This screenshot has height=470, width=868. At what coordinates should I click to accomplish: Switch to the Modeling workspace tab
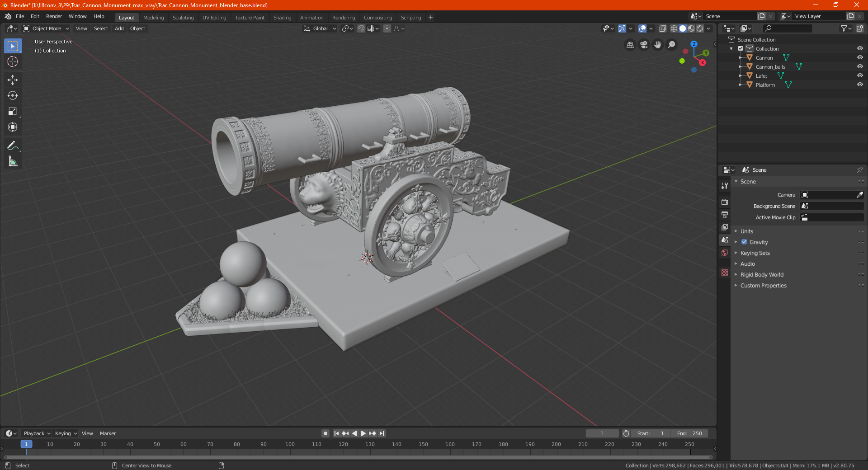tap(153, 18)
